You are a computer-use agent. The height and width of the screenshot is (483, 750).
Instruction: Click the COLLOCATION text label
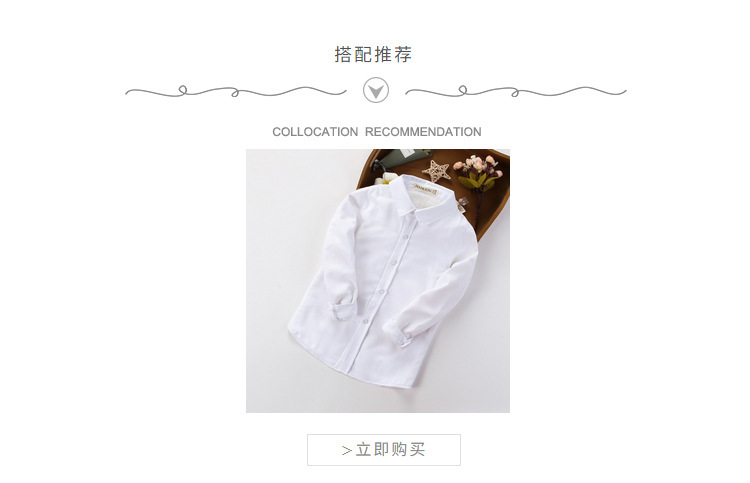coord(315,132)
